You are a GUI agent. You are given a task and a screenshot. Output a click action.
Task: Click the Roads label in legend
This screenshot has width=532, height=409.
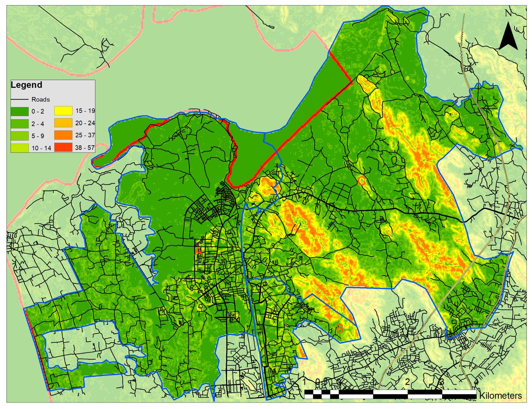pos(41,100)
